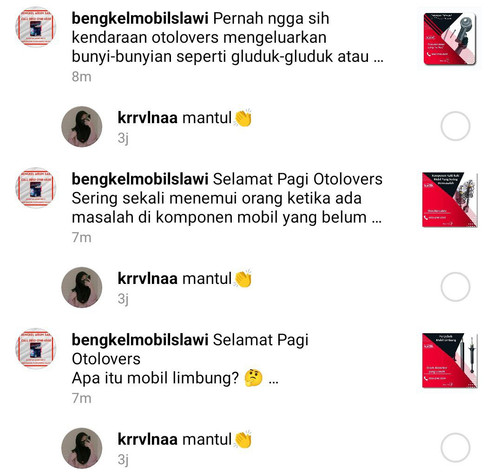Screen dimensions: 500x474
Task: Open bengkelmobilslawi username on Sering sekali post
Action: tap(140, 179)
